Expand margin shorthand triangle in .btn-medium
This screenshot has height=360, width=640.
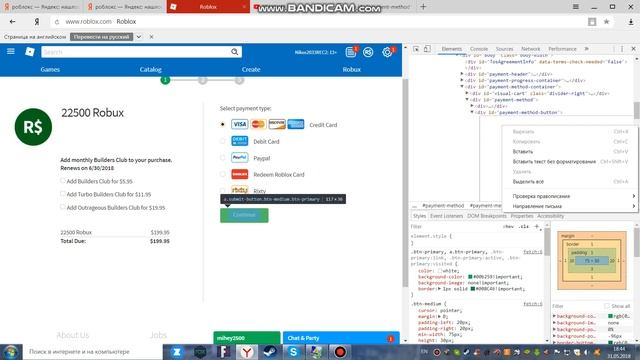pos(439,316)
